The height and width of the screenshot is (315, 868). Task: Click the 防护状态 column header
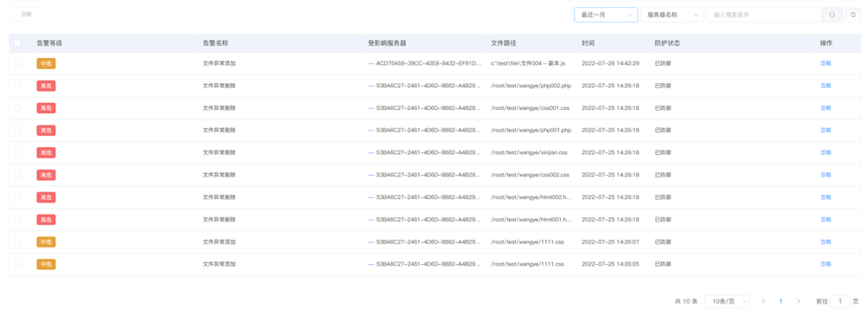[x=667, y=42]
